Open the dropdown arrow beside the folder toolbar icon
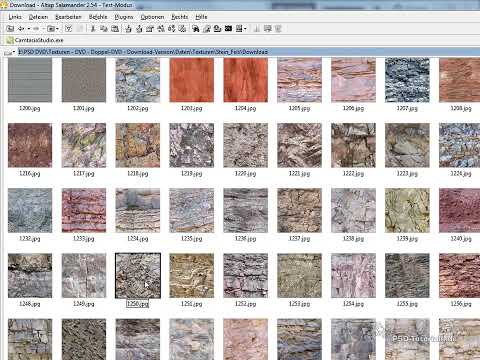Screen dimensions: 480x360 pyautogui.click(x=57, y=29)
